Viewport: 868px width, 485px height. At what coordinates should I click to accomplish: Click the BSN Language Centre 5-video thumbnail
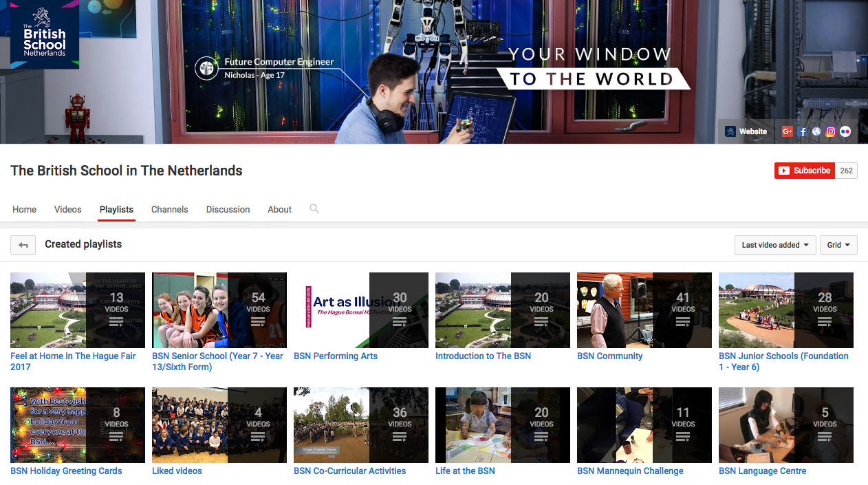tap(786, 425)
